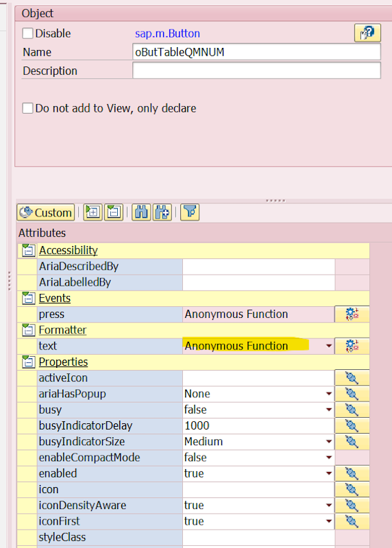Collapse the Properties group folder icon
The width and height of the screenshot is (392, 548).
28,362
